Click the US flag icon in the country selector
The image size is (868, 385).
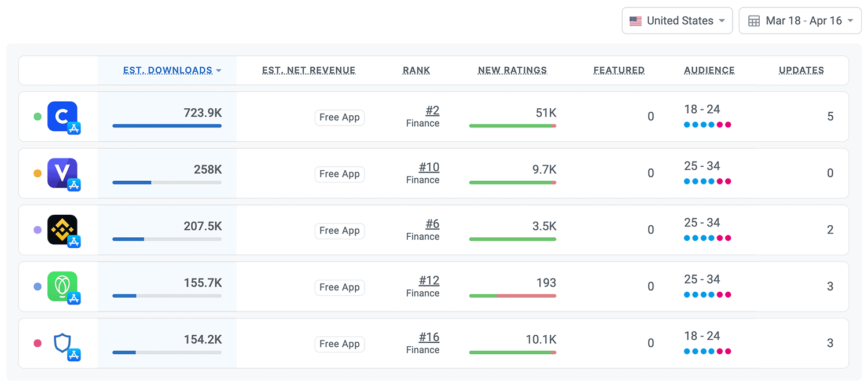(x=635, y=20)
